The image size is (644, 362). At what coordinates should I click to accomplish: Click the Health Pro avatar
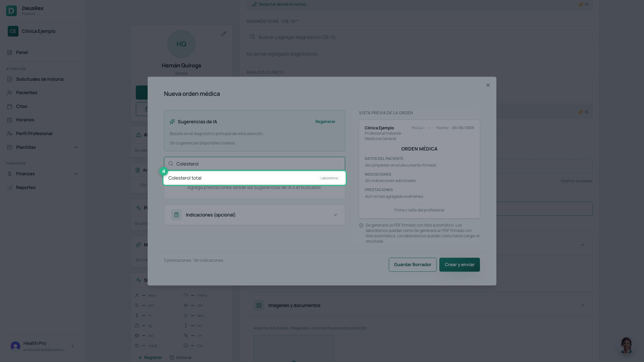(x=15, y=346)
